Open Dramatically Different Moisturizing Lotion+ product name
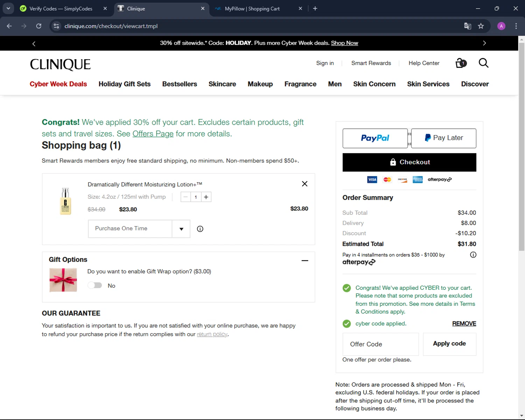Screen dimensions: 525x420 145,184
